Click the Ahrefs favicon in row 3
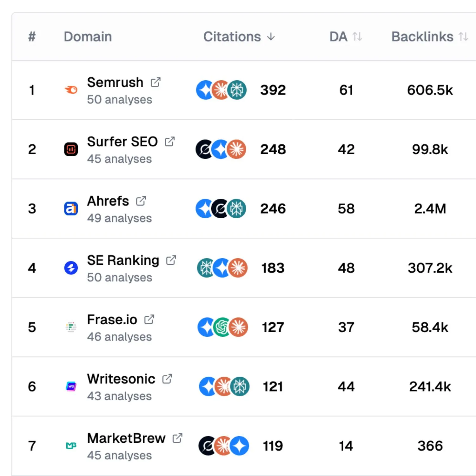 (x=71, y=208)
